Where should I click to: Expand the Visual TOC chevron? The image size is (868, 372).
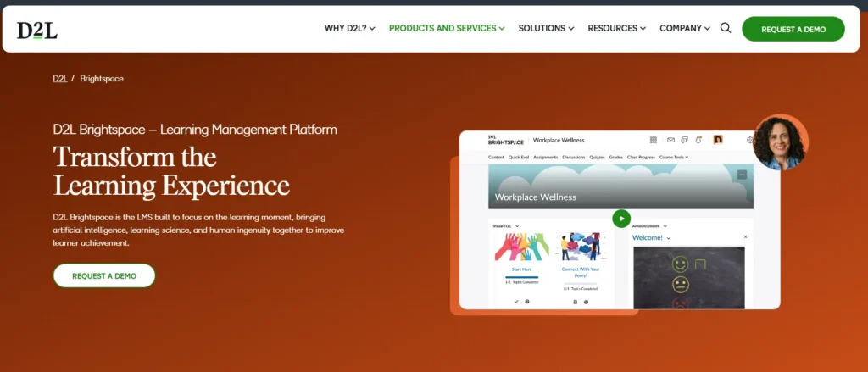[x=517, y=226]
